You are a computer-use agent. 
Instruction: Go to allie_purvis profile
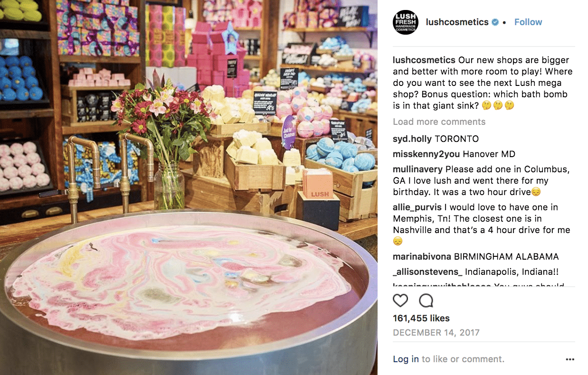tap(418, 207)
